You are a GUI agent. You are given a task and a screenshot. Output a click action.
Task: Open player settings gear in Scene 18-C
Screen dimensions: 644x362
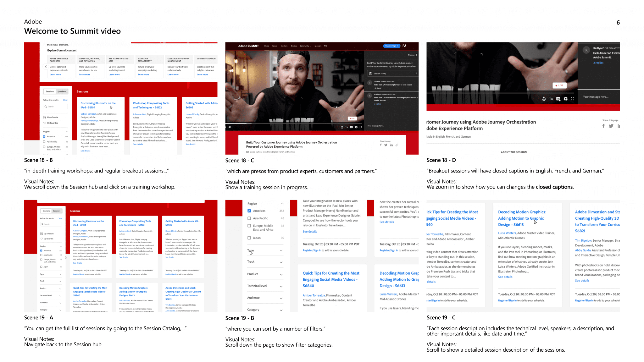[356, 127]
